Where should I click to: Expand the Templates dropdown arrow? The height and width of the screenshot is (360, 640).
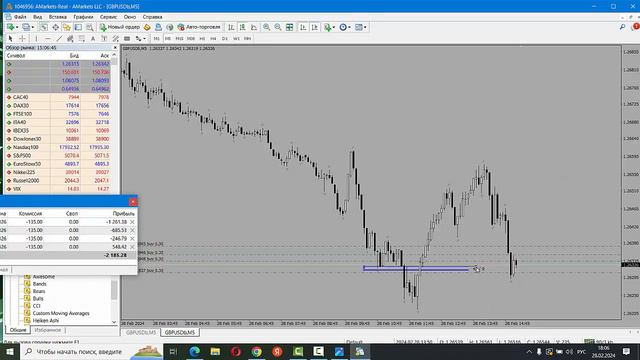click(365, 27)
